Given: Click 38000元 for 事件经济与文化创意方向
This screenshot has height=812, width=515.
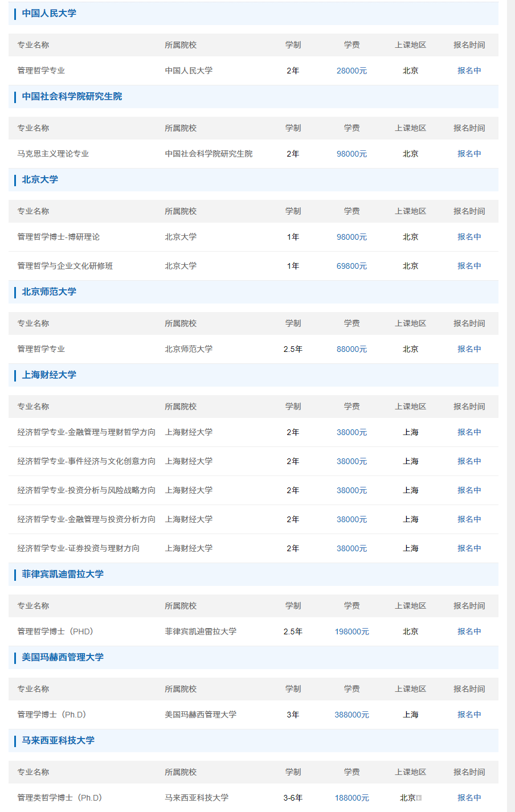Looking at the screenshot, I should [x=351, y=461].
